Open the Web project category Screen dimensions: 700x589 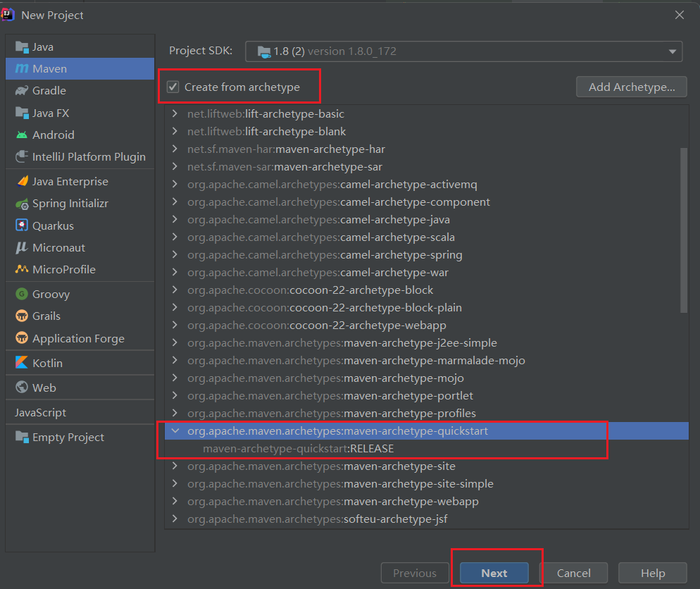tap(43, 387)
